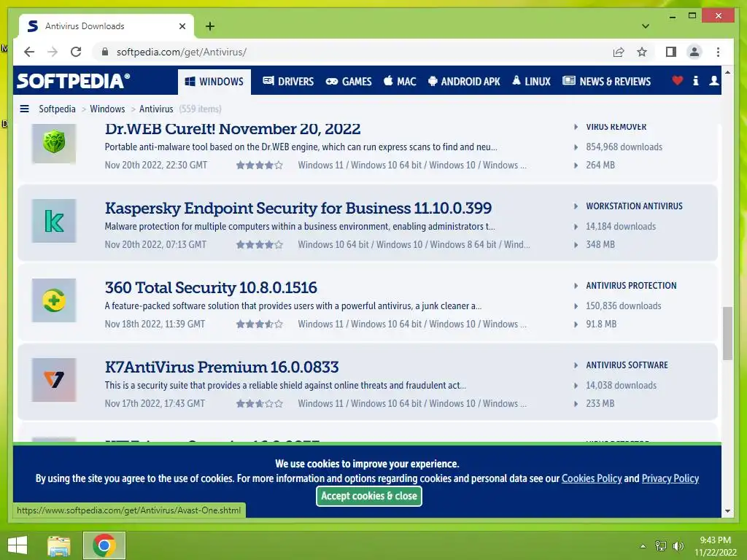Image resolution: width=747 pixels, height=560 pixels.
Task: Open a new tab with plus button
Action: [210, 26]
